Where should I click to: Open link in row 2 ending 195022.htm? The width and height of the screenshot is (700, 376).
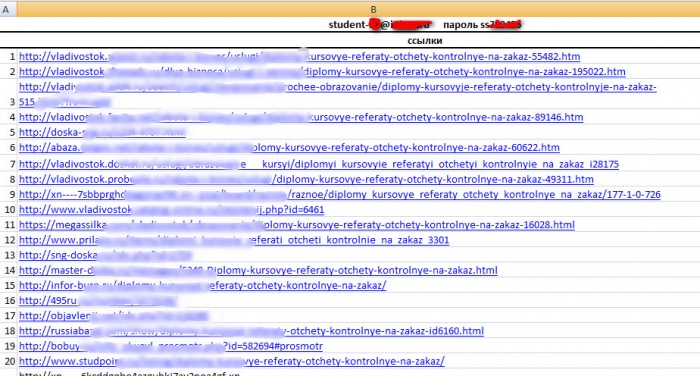322,72
